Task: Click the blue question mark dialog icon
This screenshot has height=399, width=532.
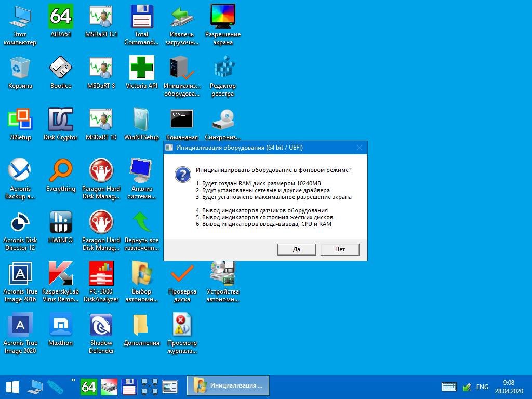Action: point(182,175)
